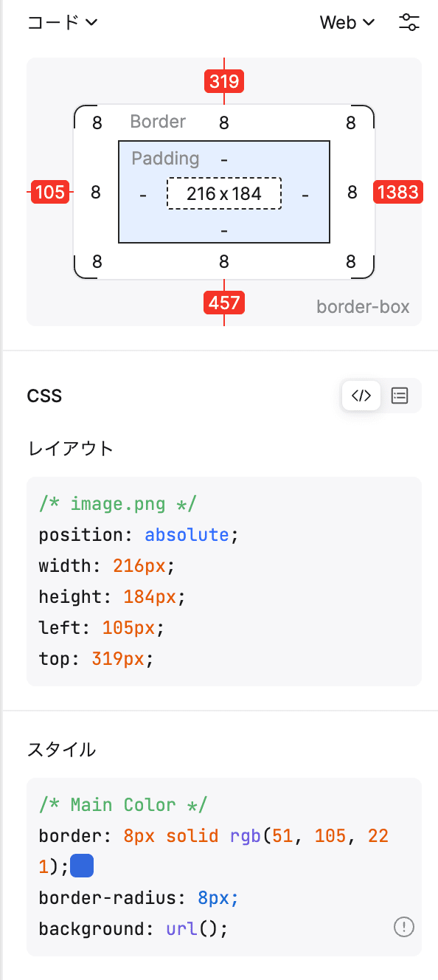
Task: Click the Border label in box model
Action: point(158,122)
